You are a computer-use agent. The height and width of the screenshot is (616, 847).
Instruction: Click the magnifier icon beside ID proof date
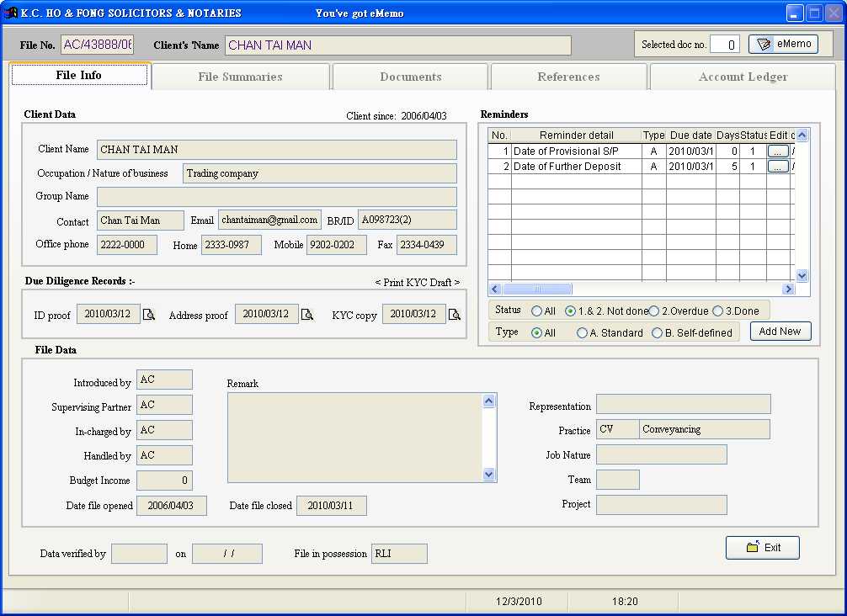coord(149,315)
